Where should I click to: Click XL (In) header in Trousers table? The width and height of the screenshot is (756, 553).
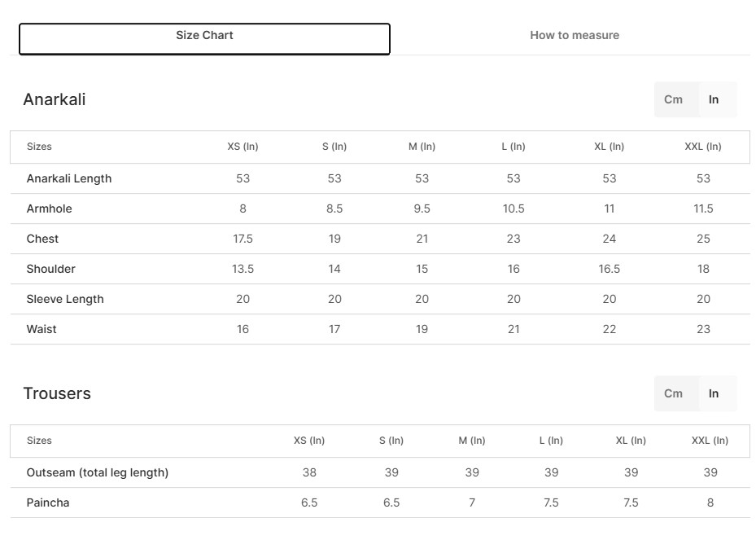pos(631,441)
